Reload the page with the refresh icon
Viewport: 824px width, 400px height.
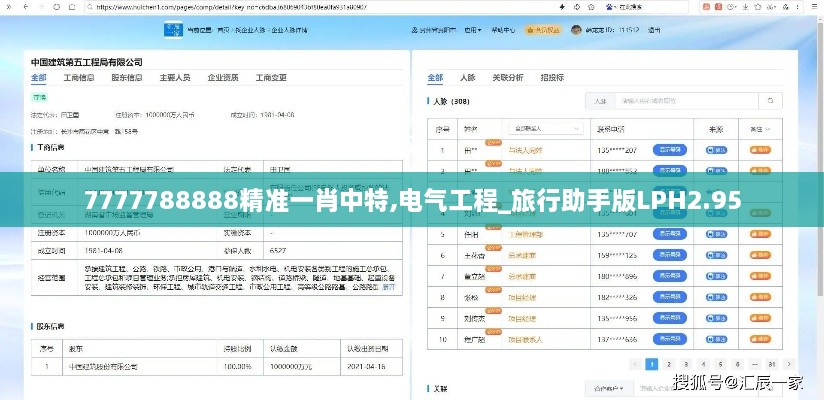(x=57, y=7)
